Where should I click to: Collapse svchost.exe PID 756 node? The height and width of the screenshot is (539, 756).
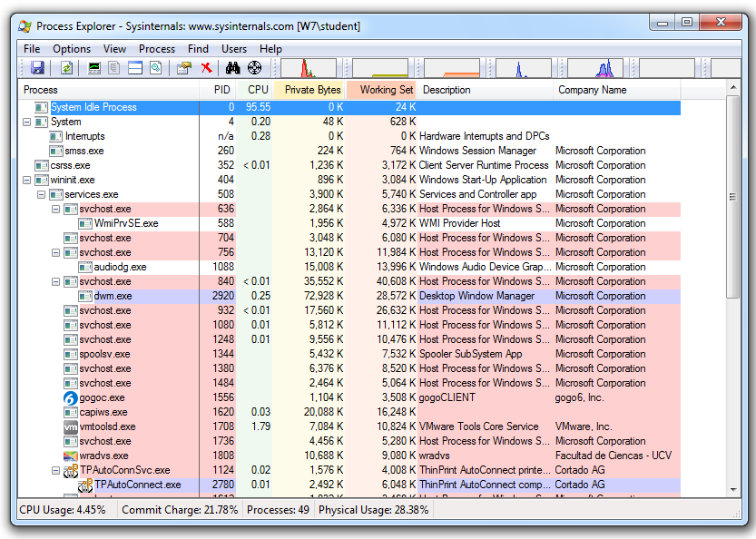(56, 252)
